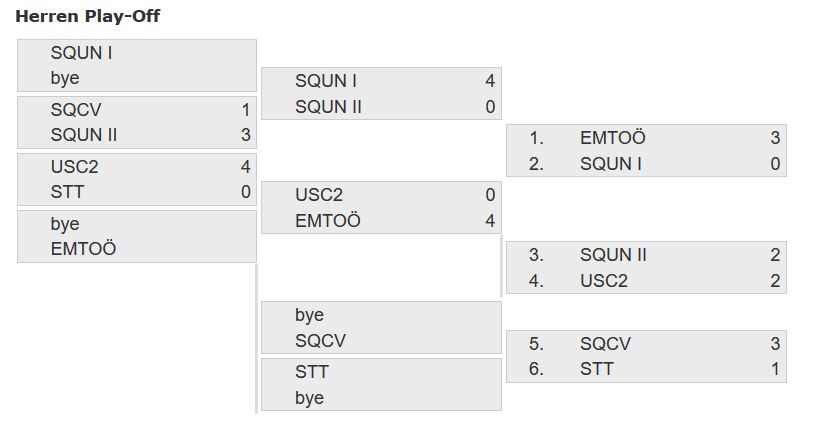
Task: Click SQUN II's first-round score of 3
Action: (x=246, y=135)
